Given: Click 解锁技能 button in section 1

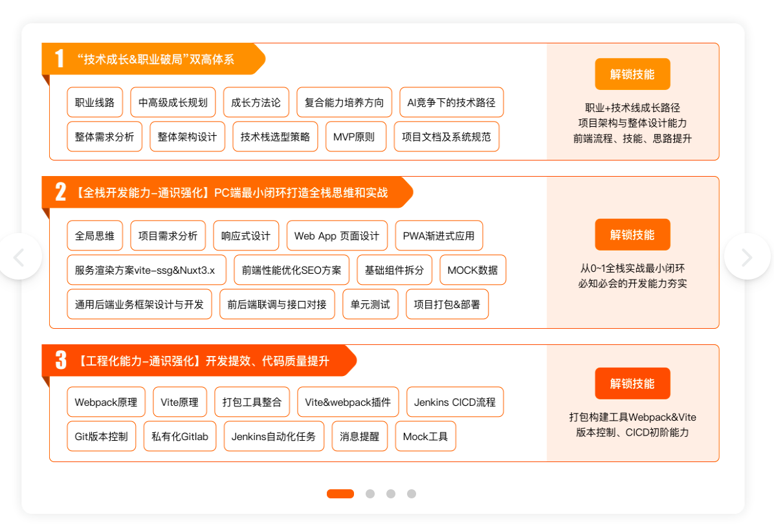Looking at the screenshot, I should coord(632,74).
